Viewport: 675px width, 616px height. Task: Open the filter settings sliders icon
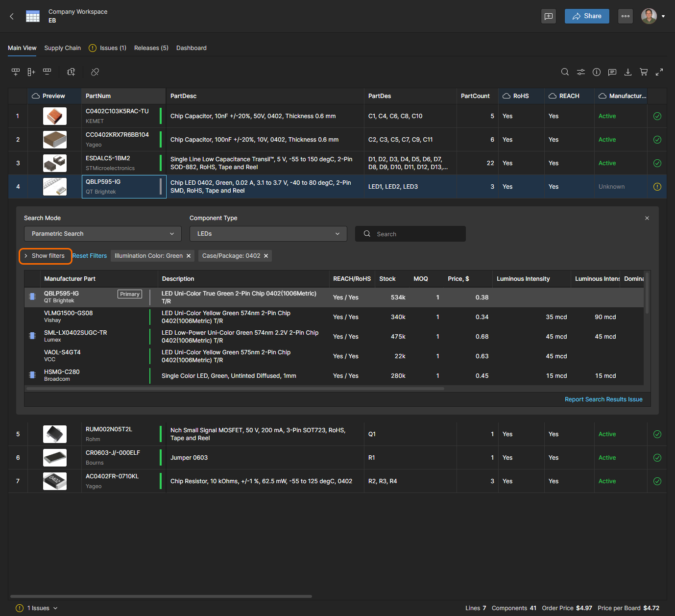coord(581,72)
